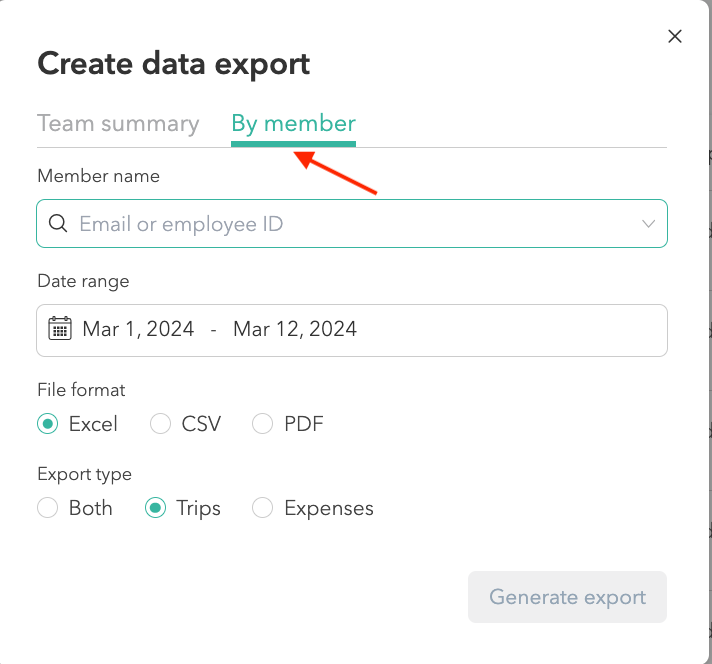Click the Member name field label
The height and width of the screenshot is (664, 712).
98,176
